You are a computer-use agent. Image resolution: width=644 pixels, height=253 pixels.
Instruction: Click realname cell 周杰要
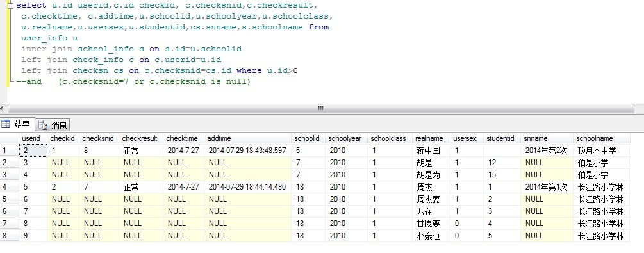[x=431, y=199]
